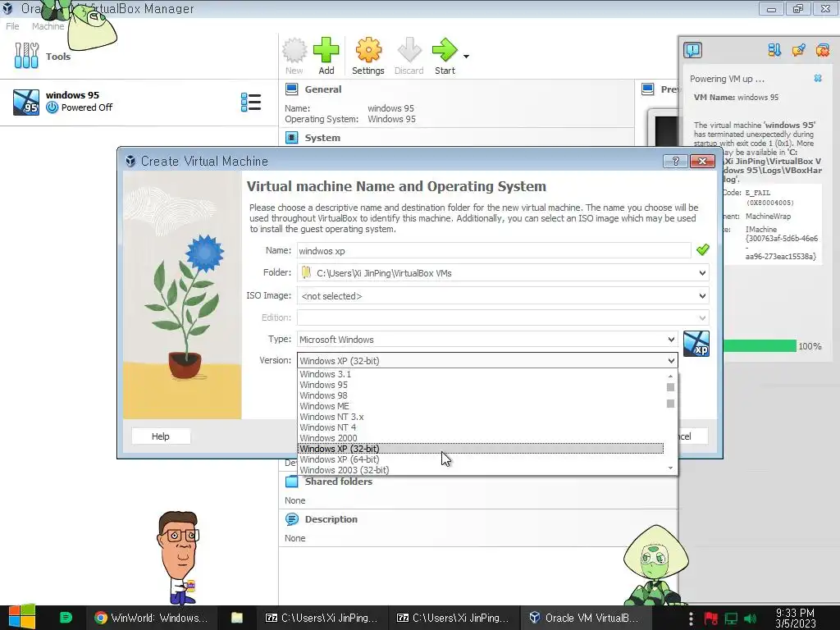840x630 pixels.
Task: Click the green valid-name checkmark icon
Action: pyautogui.click(x=702, y=249)
